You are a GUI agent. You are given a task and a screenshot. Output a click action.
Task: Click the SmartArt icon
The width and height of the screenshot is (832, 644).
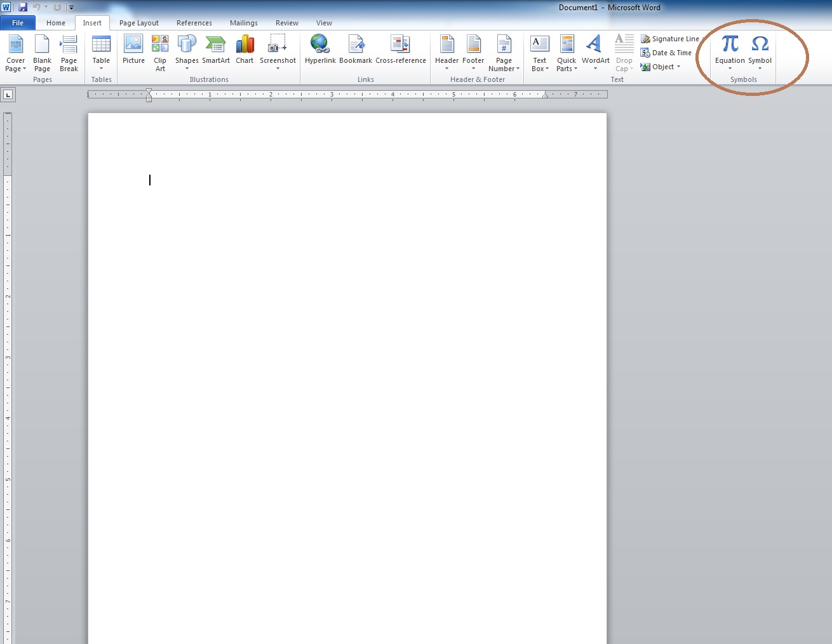216,50
